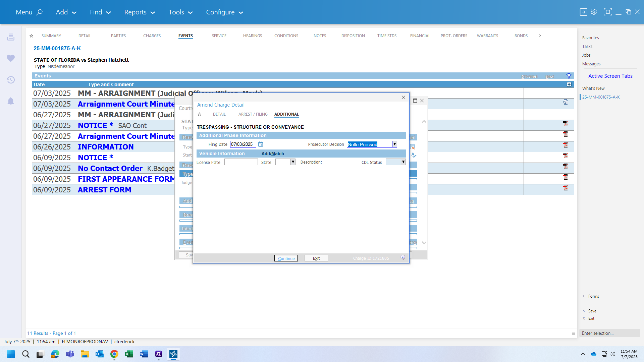Switch to the DISPOSITION tab
Viewport: 644px width, 362px height.
(x=353, y=36)
